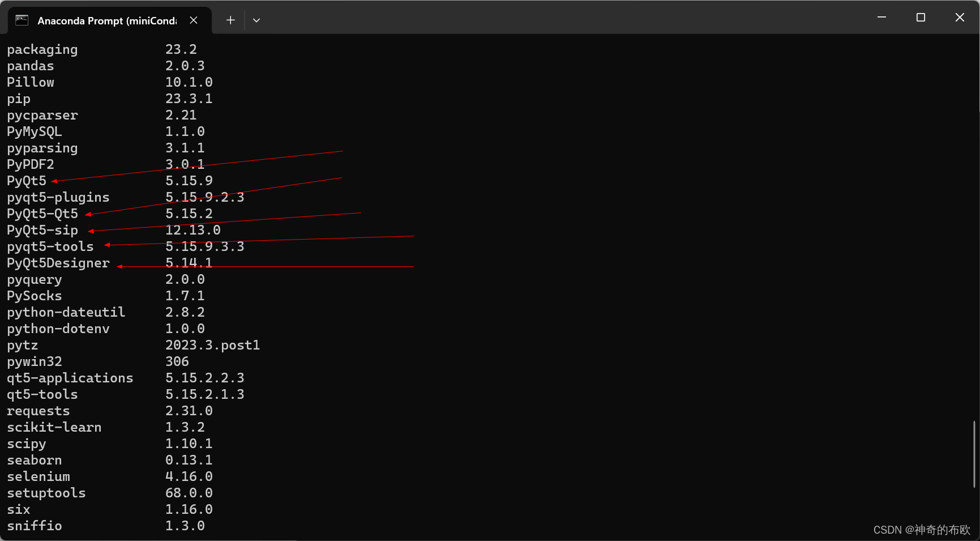
Task: Click version '5.14.1' of PyQt5Designer
Action: (189, 263)
